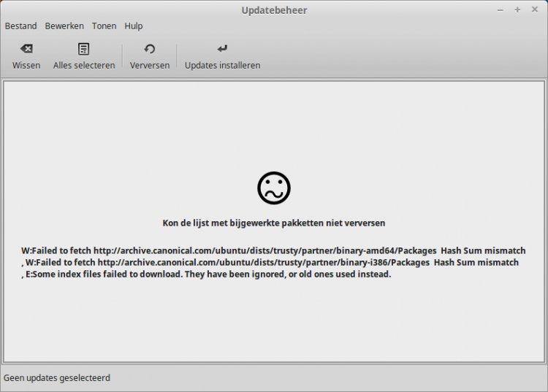The width and height of the screenshot is (548, 392).
Task: Open the Hulp menu
Action: coord(134,26)
